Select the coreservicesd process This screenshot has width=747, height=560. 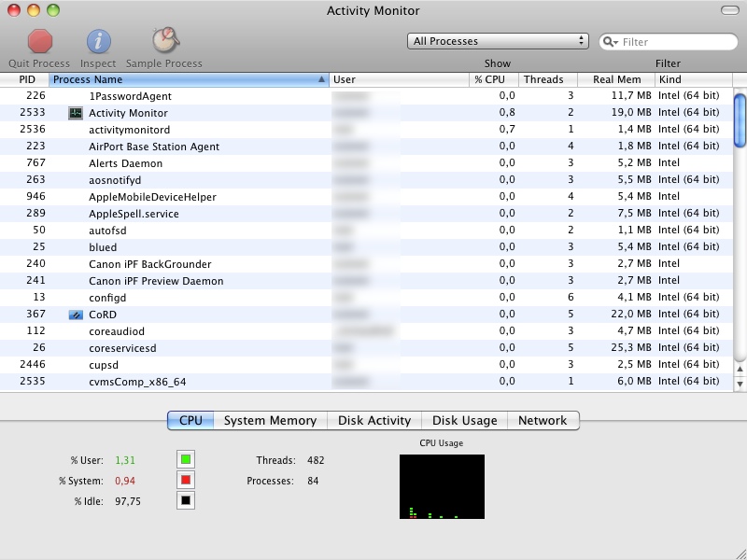pyautogui.click(x=366, y=347)
